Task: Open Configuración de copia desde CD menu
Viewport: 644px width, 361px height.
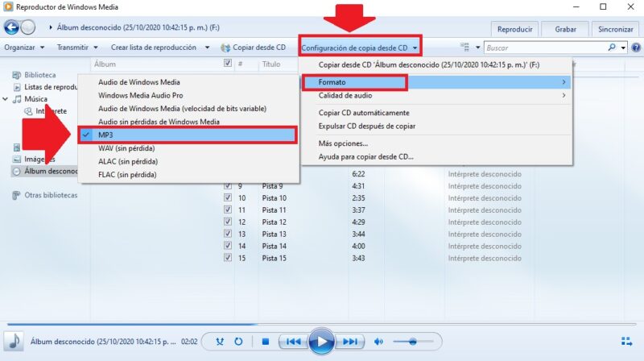Action: tap(360, 48)
